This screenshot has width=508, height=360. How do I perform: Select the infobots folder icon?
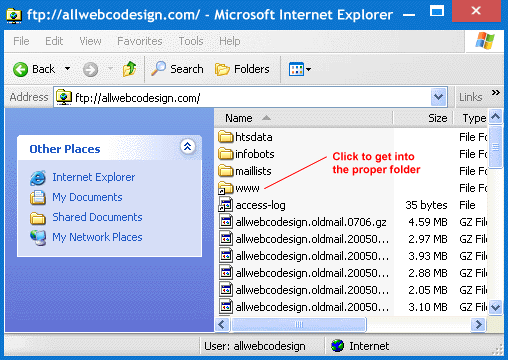click(226, 154)
